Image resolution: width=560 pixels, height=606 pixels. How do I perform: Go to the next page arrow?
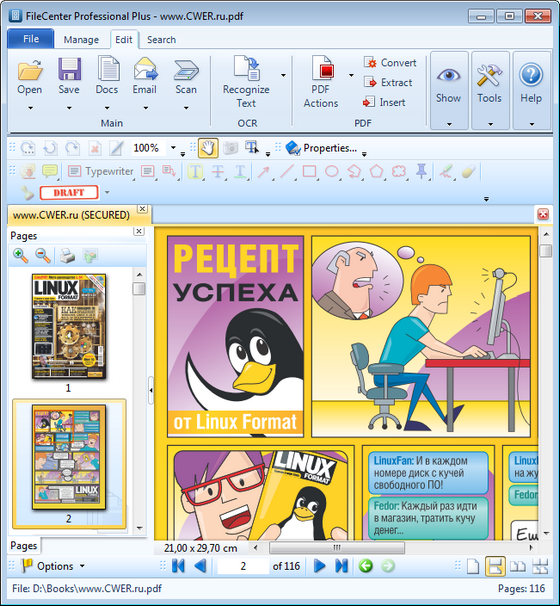click(320, 566)
